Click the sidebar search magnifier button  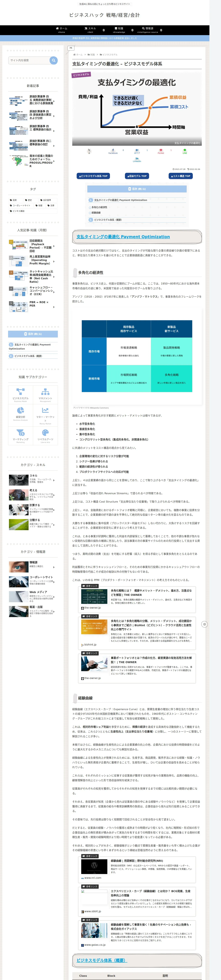[53, 60]
